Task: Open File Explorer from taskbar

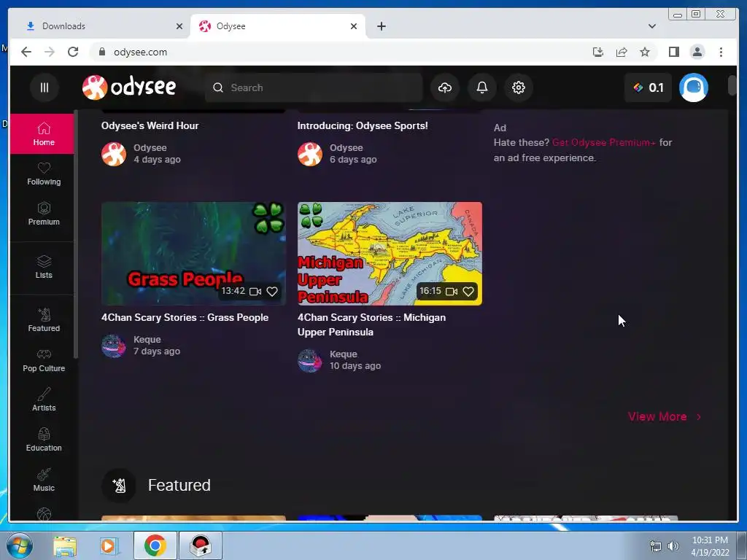Action: click(65, 546)
